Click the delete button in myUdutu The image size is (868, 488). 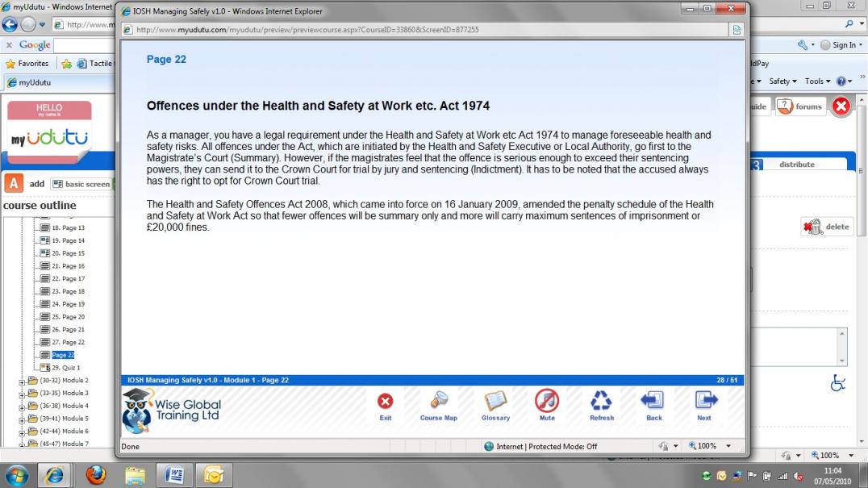click(827, 227)
